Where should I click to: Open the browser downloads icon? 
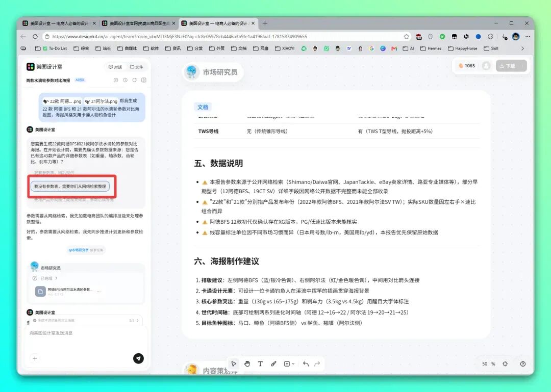pos(504,37)
